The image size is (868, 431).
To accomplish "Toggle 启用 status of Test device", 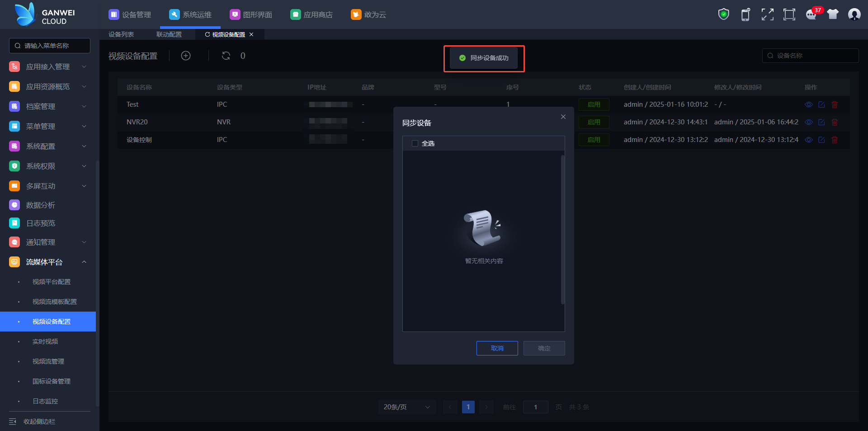I will (x=594, y=104).
